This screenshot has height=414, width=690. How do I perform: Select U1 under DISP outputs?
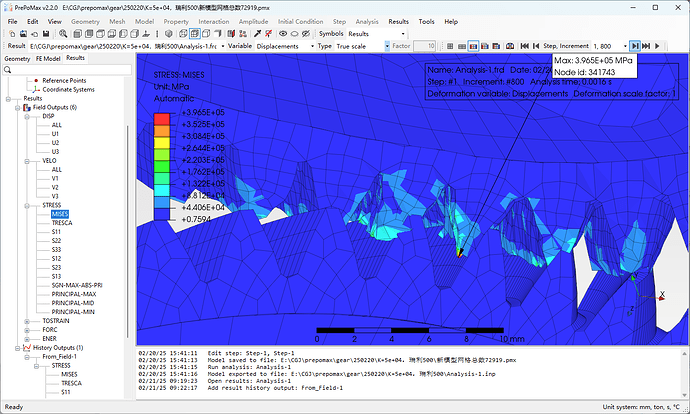pos(56,133)
